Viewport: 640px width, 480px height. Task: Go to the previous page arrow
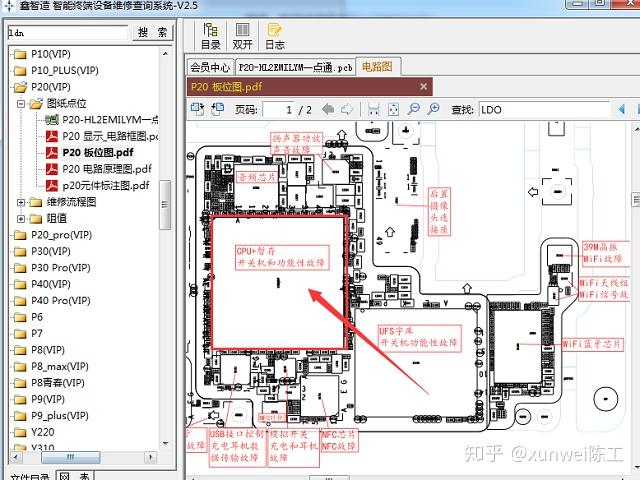pos(327,109)
